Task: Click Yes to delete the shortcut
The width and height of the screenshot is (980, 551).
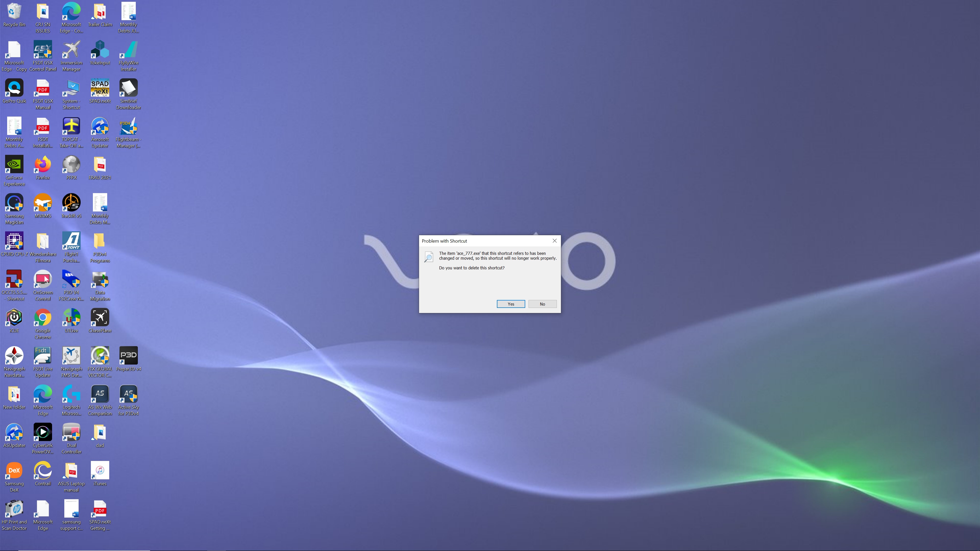Action: click(x=510, y=304)
